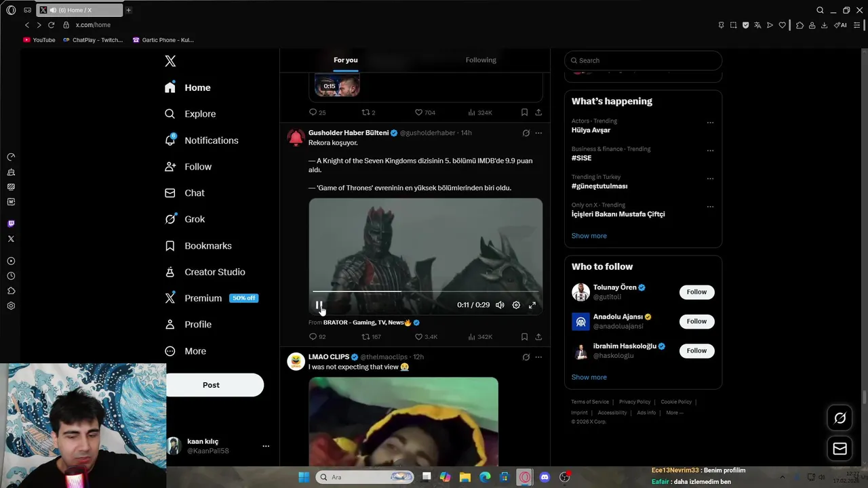This screenshot has width=868, height=488.
Task: Bookmark the Gusholder Haber Bülteni post
Action: click(524, 337)
